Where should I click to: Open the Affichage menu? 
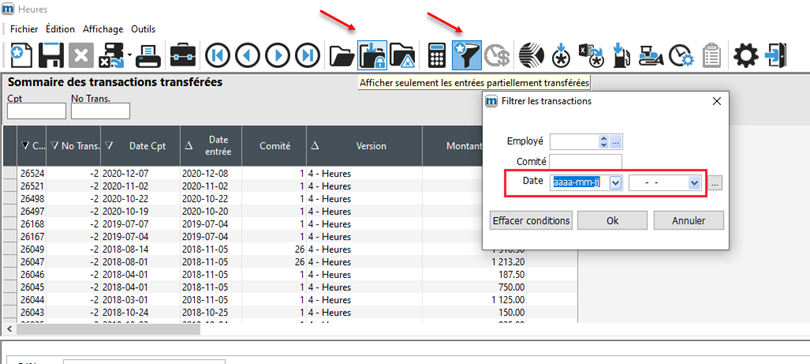click(103, 29)
